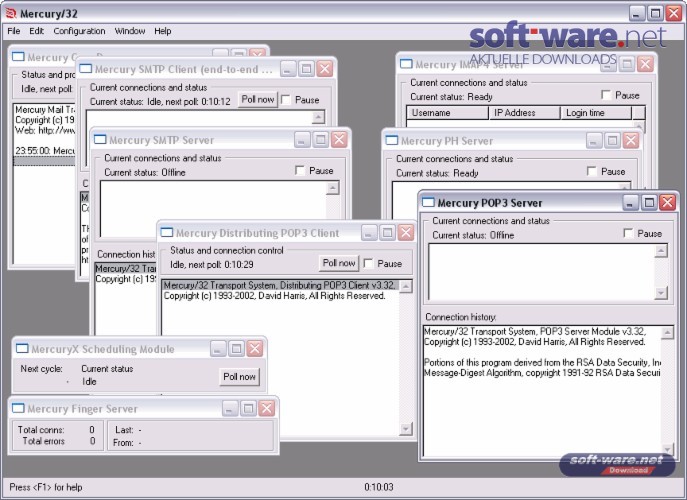Click Poll now in SMTP Client window
Viewport: 687px width, 500px height.
click(x=258, y=99)
